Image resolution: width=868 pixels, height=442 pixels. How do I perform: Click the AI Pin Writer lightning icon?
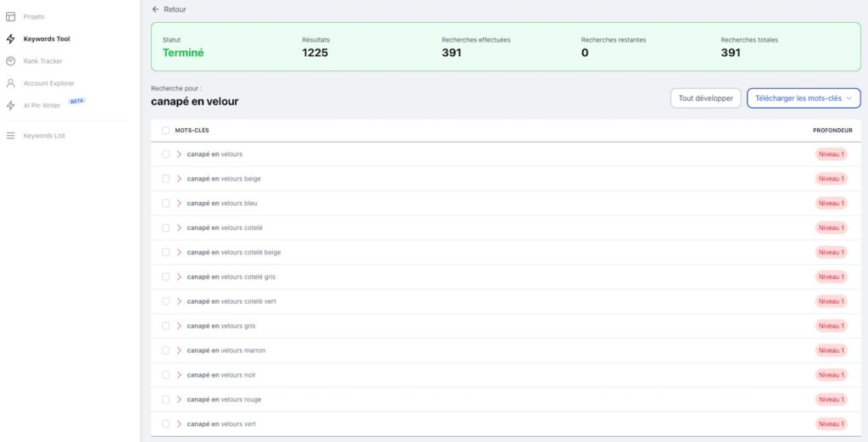10,105
